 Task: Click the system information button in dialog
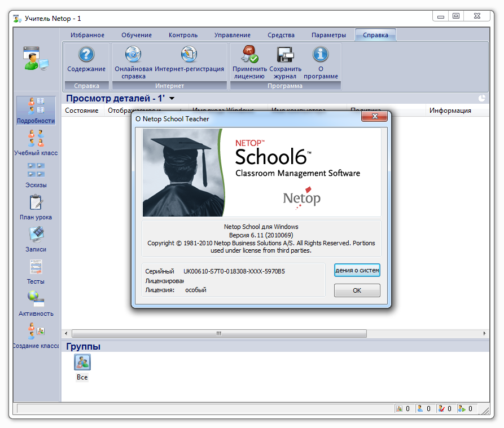(x=357, y=270)
